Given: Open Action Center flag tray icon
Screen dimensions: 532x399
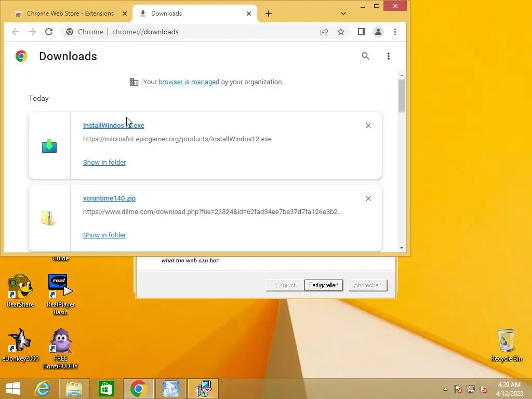Looking at the screenshot, I should 458,389.
